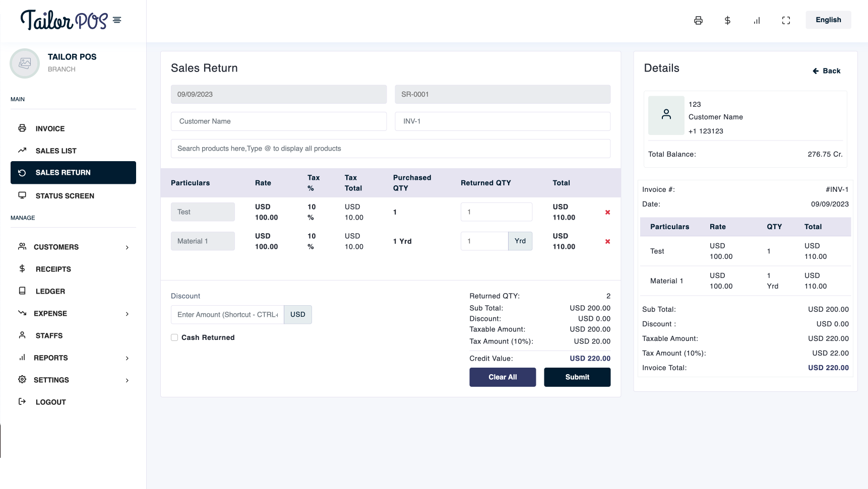The height and width of the screenshot is (489, 868).
Task: Click the branch profile image placeholder
Action: (x=25, y=63)
